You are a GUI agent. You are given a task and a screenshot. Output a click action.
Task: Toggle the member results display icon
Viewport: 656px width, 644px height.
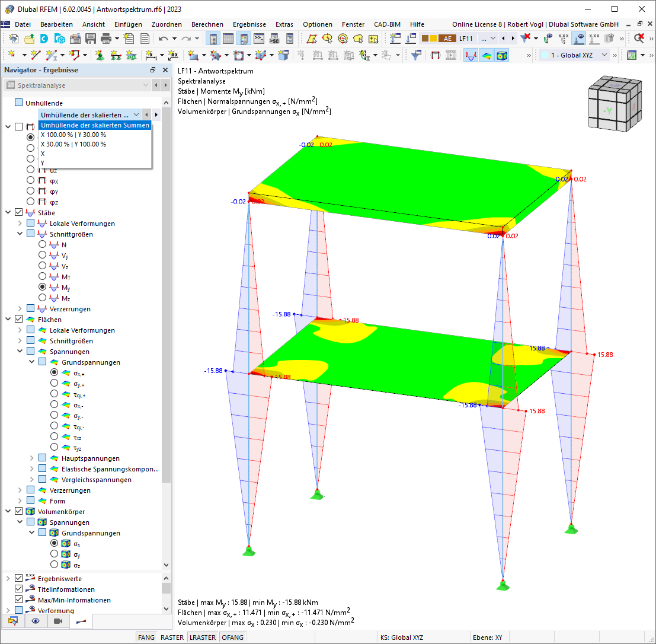pos(471,55)
